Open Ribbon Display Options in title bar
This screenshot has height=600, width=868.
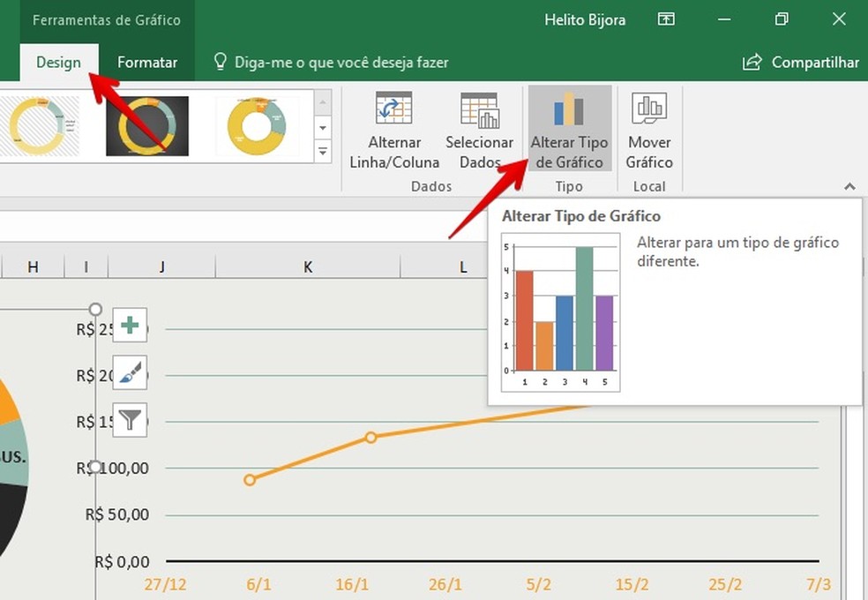click(667, 19)
